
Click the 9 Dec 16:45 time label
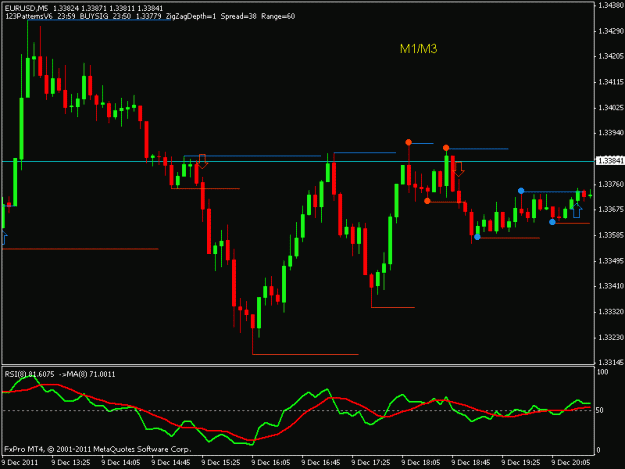321,463
